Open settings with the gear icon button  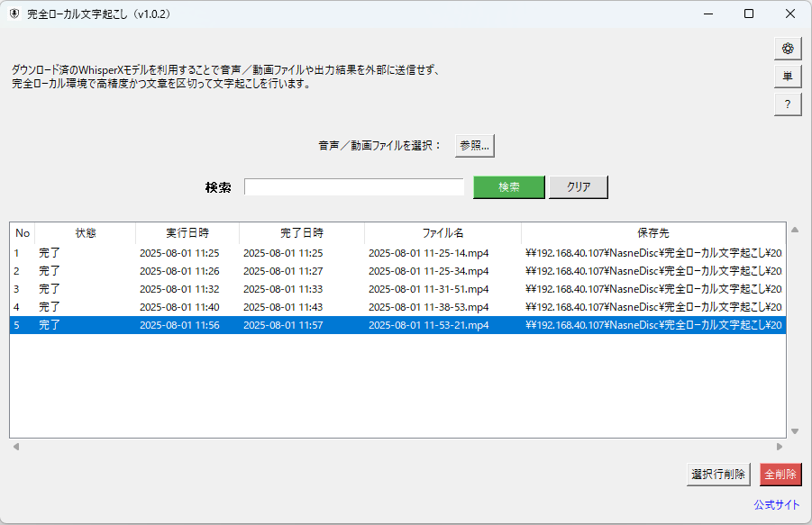[x=788, y=49]
